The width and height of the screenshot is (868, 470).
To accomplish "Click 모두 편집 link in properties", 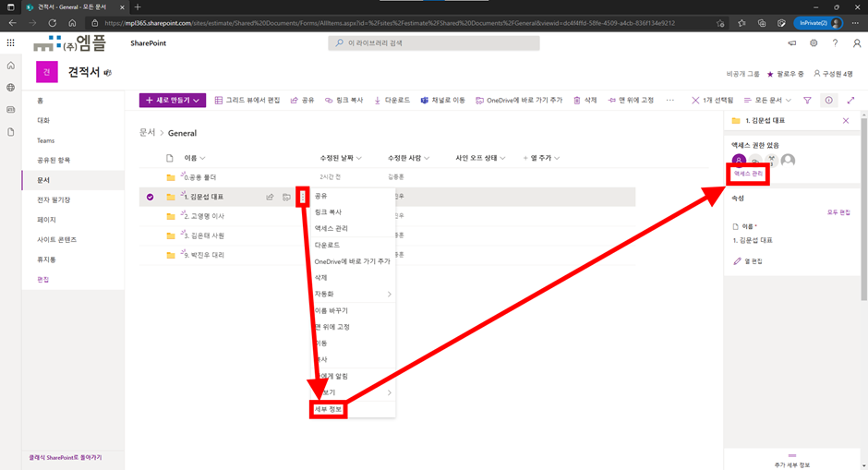I will click(838, 212).
